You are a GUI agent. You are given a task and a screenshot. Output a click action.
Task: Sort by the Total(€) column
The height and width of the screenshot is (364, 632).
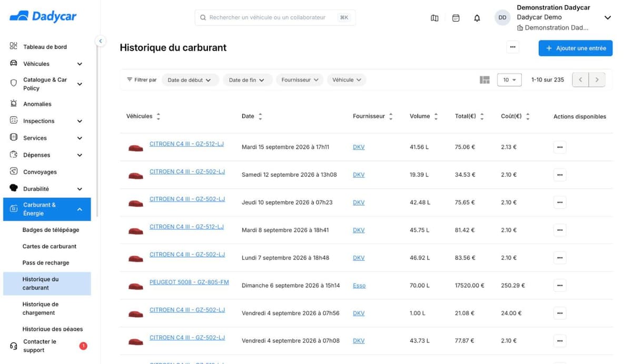click(x=482, y=117)
